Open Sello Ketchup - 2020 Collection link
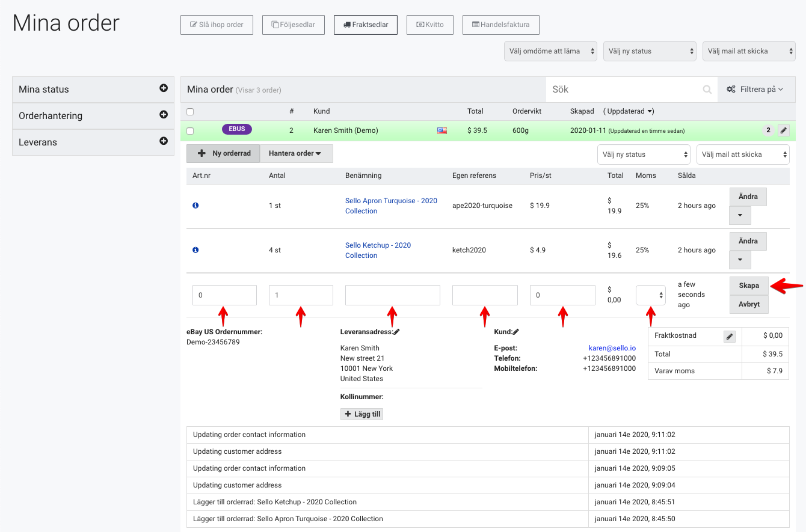Image resolution: width=806 pixels, height=532 pixels. click(378, 250)
